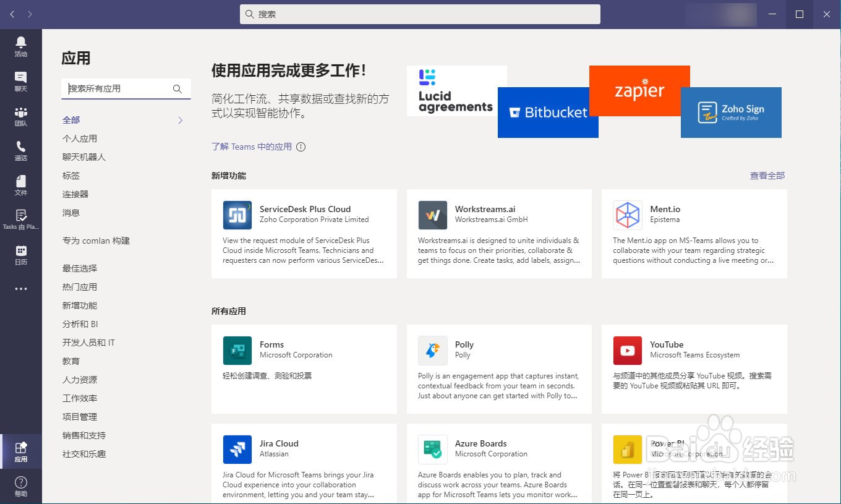Click the Bitbucket banner tile

[548, 113]
